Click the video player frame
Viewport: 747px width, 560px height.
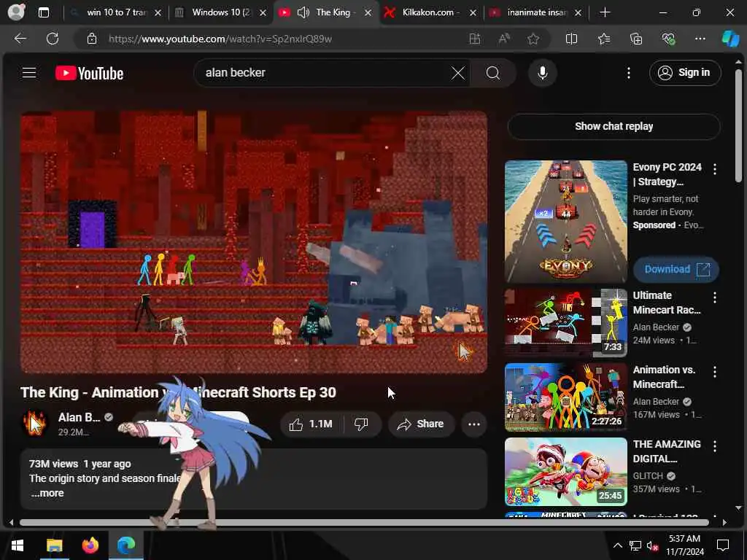(253, 242)
